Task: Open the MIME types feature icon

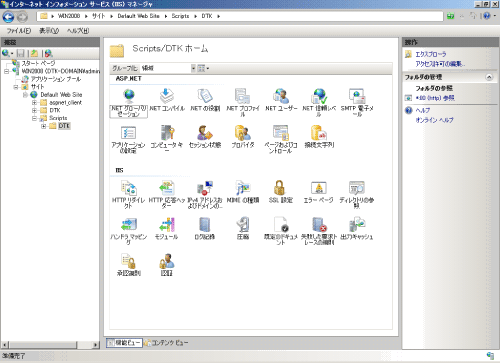Action: 243,192
